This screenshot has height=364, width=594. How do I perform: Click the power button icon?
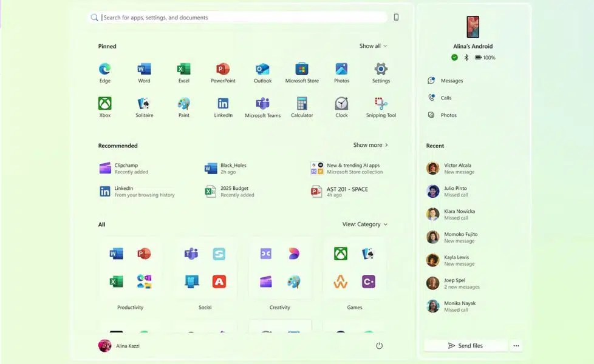click(379, 345)
